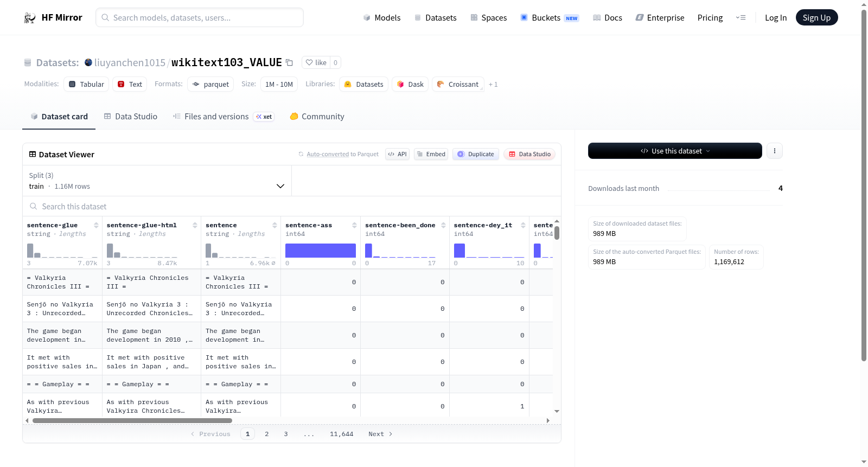Click the Duplicate button
The image size is (868, 467).
coord(476,154)
